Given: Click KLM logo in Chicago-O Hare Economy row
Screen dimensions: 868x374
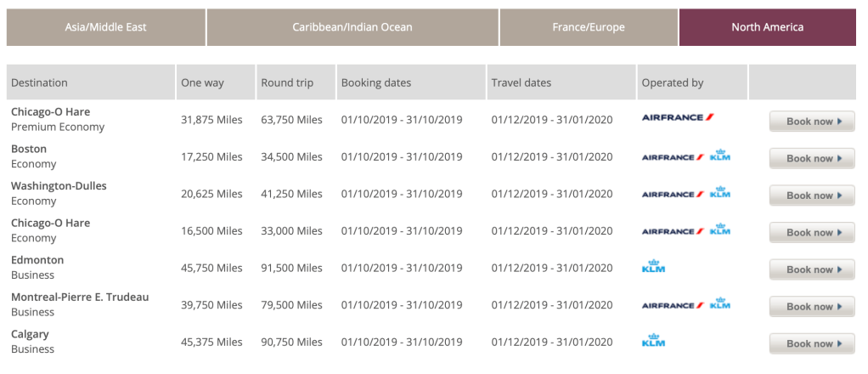Looking at the screenshot, I should tap(720, 230).
